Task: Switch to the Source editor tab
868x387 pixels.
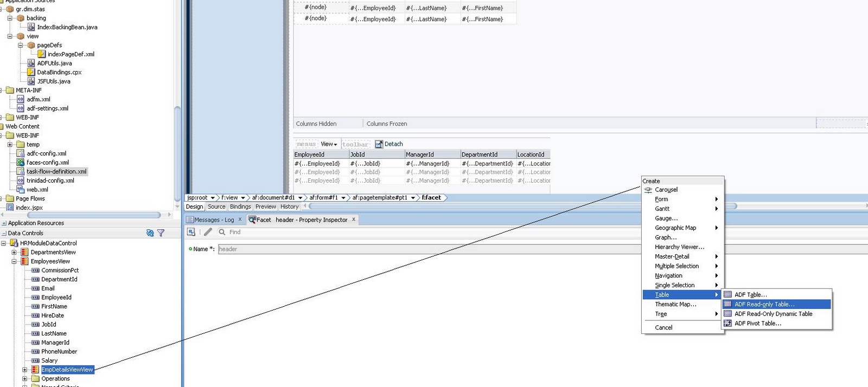Action: click(x=216, y=207)
